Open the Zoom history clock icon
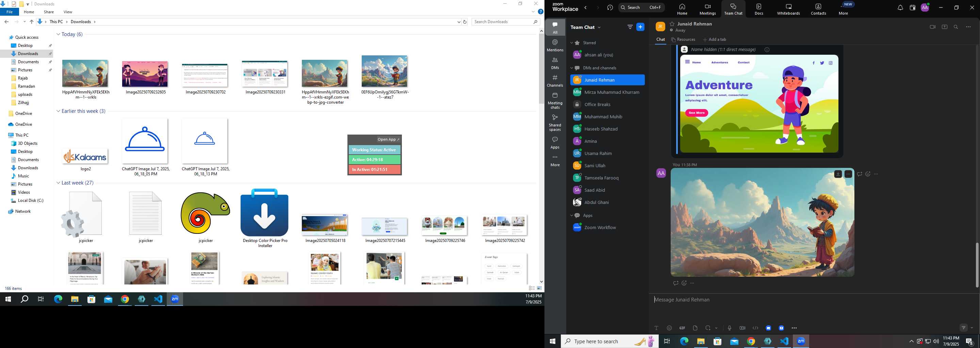Image resolution: width=980 pixels, height=348 pixels. pyautogui.click(x=610, y=7)
